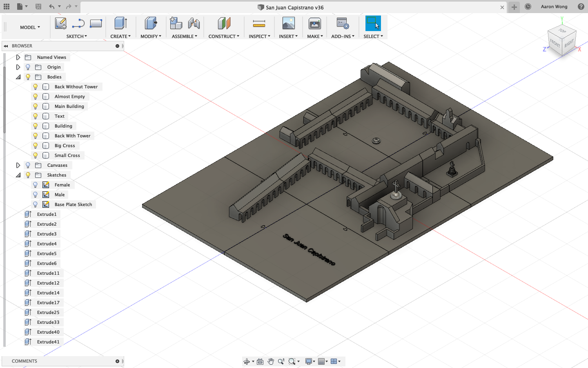
Task: Add a new design tab
Action: point(514,7)
